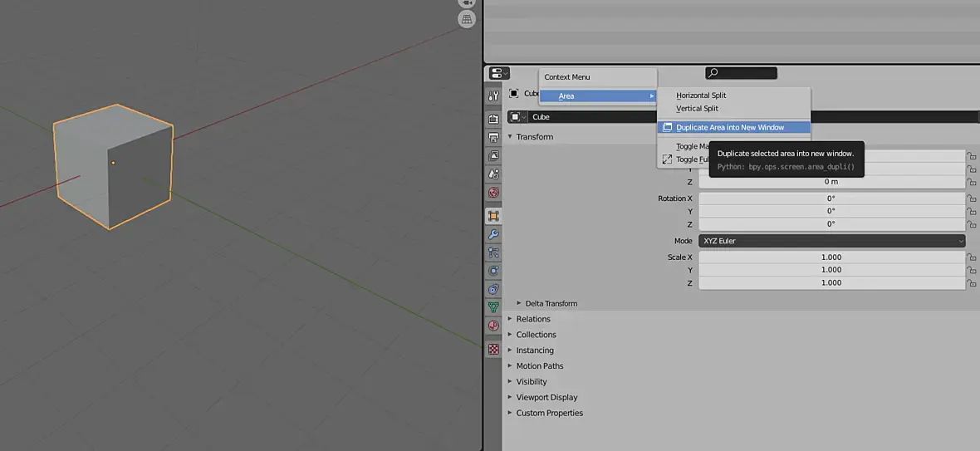Toggle lock on Location Z

(x=971, y=182)
